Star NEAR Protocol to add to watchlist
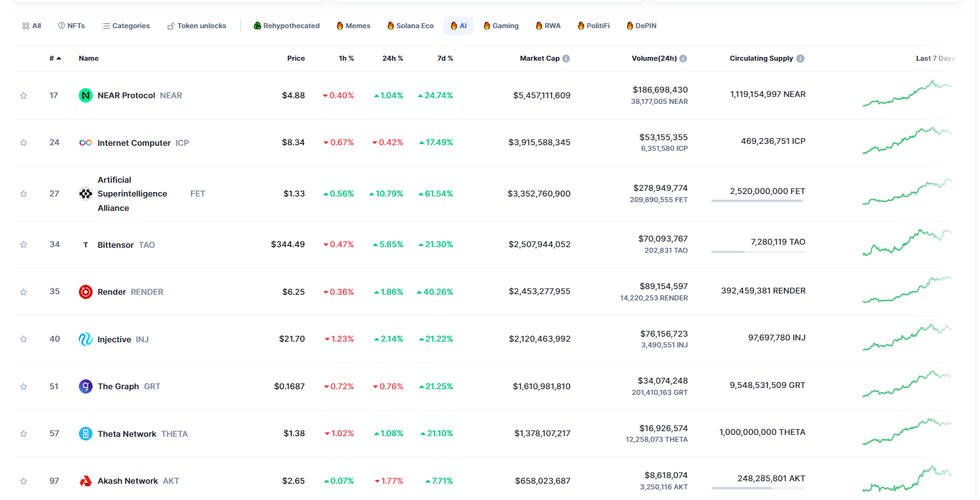This screenshot has height=500, width=980. point(24,96)
